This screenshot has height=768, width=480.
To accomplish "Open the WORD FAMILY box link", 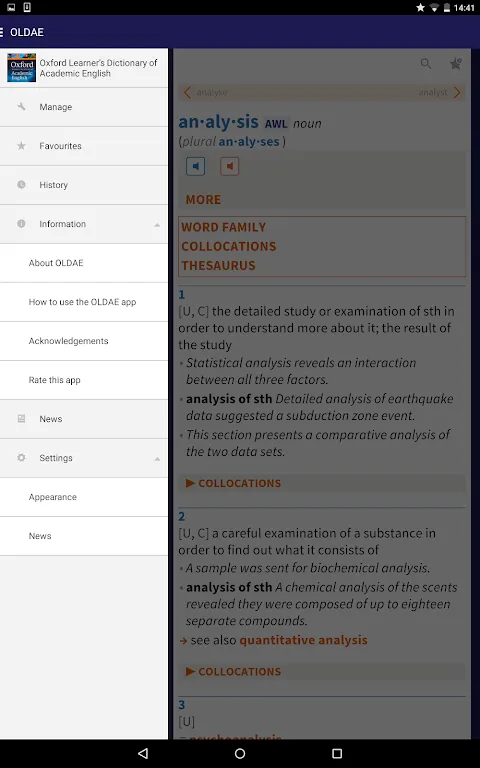I will [x=223, y=227].
